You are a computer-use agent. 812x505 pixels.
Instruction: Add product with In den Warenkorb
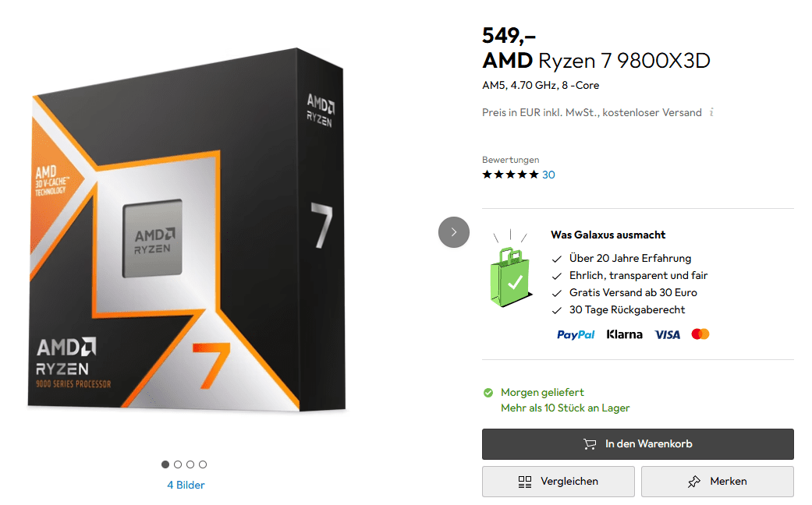coord(637,444)
